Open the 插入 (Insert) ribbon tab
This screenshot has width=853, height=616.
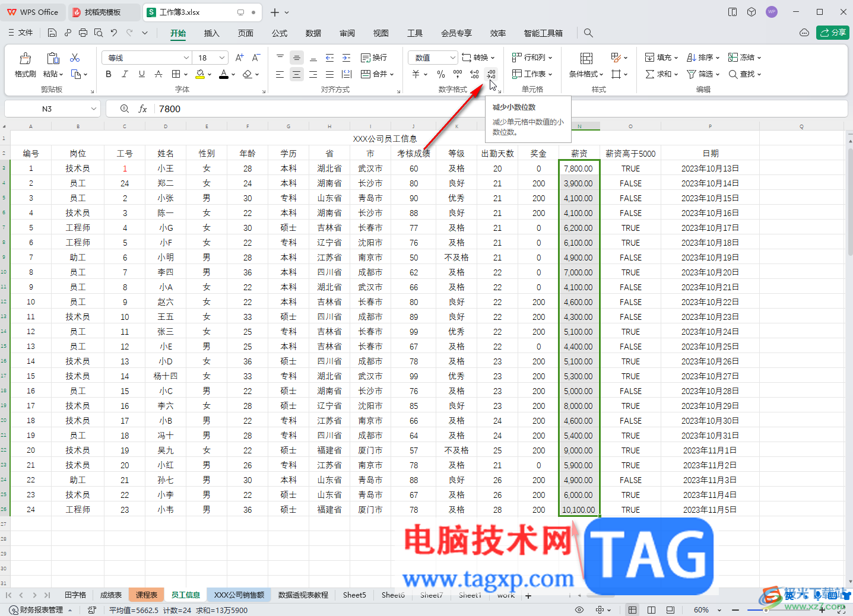click(x=212, y=33)
